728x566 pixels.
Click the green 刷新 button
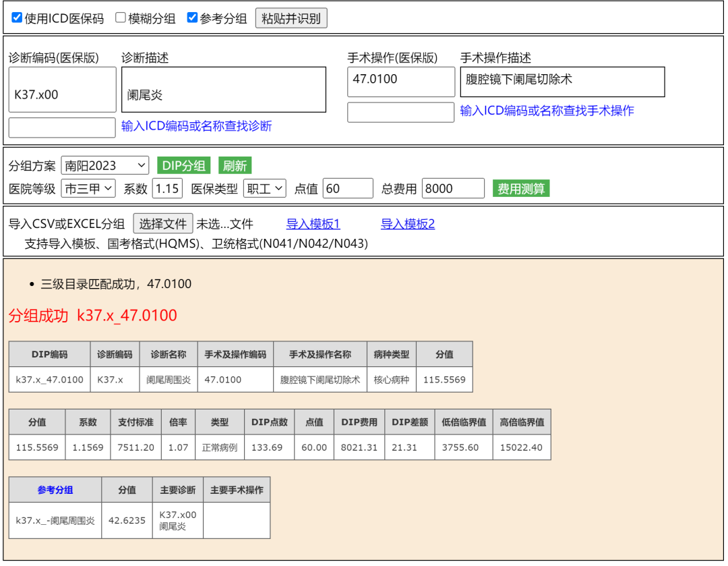(235, 165)
